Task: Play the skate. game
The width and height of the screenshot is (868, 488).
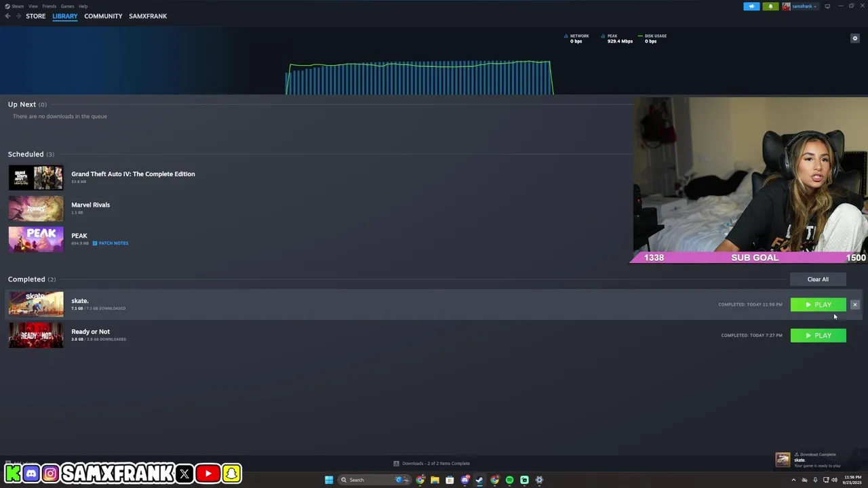Action: click(818, 305)
